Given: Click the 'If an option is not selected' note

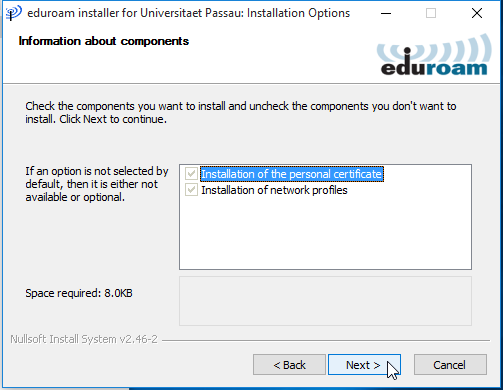Looking at the screenshot, I should (97, 184).
